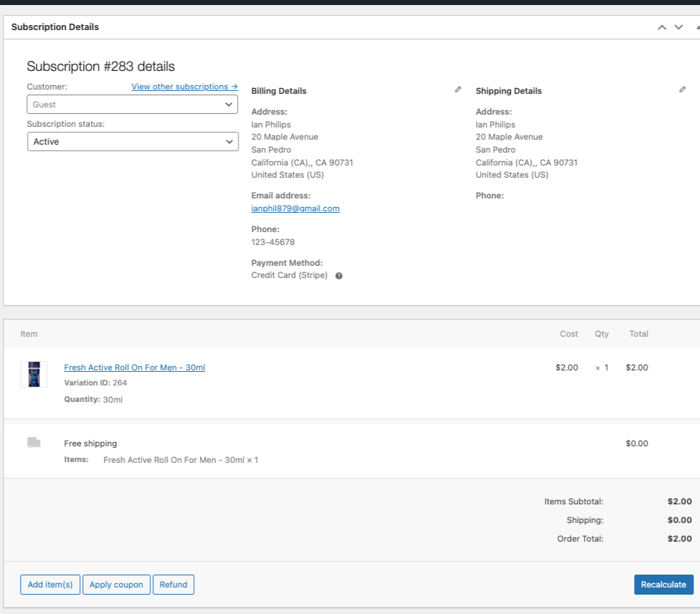Edit billing details with pencil icon
The image size is (700, 614).
coord(458,90)
